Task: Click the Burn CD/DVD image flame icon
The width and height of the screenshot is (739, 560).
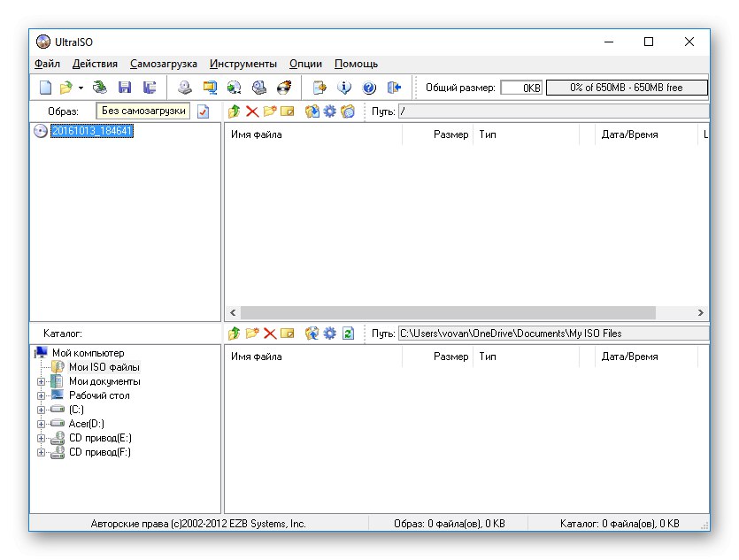Action: [x=284, y=88]
